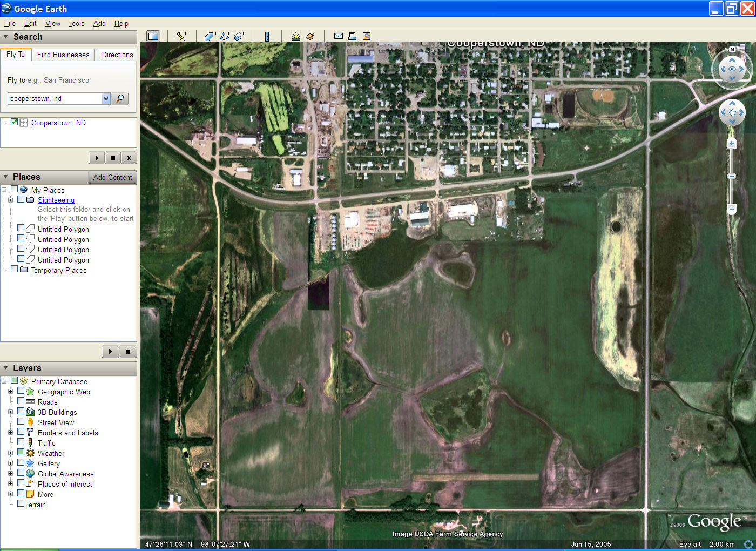Click View in Google Maps icon
The image size is (756, 551).
tap(367, 36)
